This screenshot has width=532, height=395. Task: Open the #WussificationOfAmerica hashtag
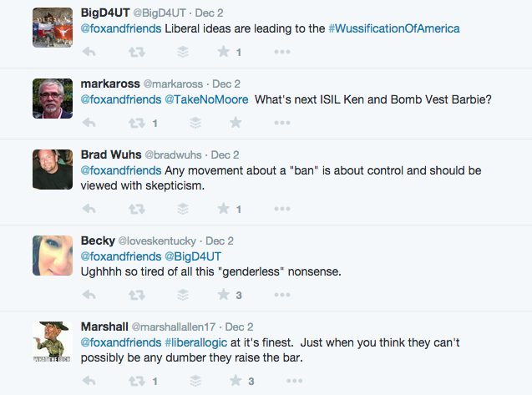[394, 28]
